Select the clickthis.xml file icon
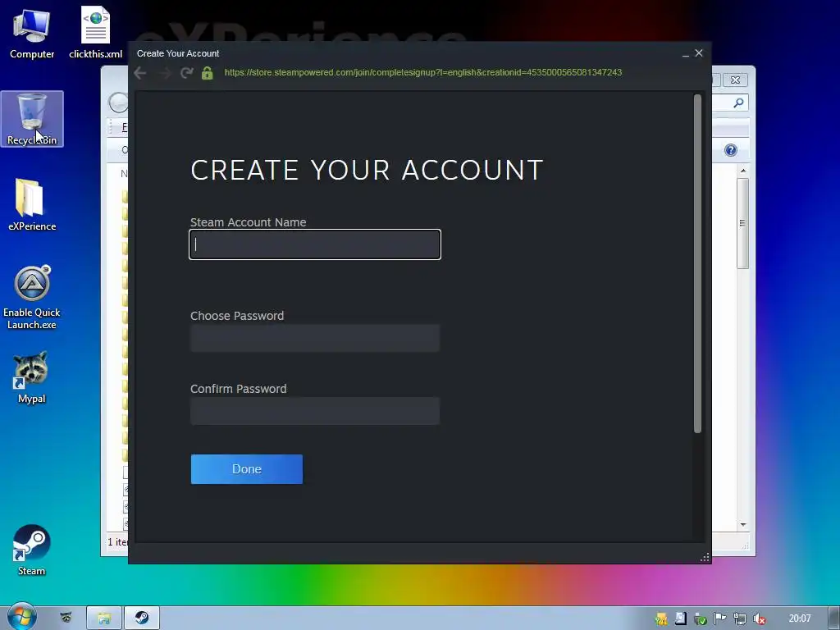This screenshot has height=630, width=840. (95, 33)
